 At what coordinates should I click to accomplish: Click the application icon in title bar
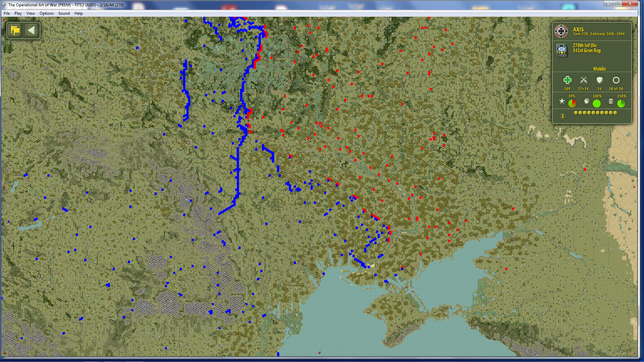(x=4, y=5)
